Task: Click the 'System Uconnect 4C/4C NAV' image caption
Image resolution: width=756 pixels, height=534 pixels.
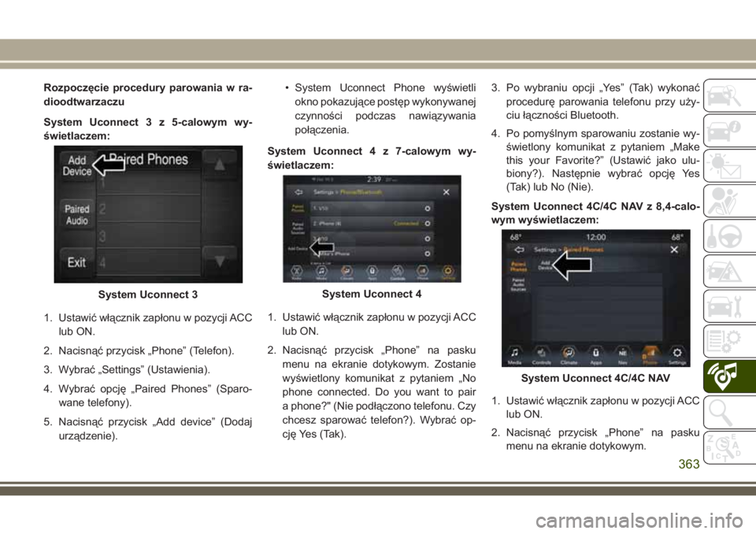Action: [595, 378]
